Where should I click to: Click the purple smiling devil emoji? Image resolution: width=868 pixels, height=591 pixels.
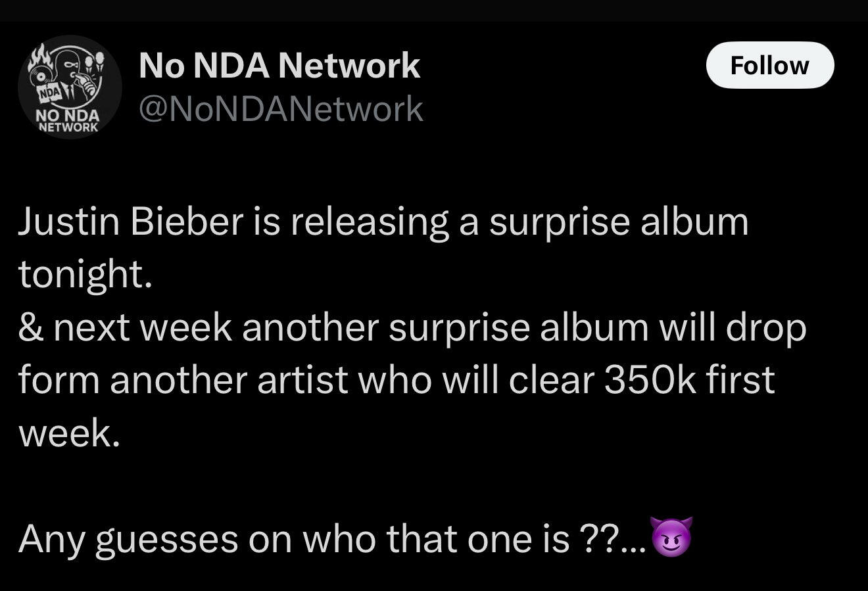click(670, 538)
